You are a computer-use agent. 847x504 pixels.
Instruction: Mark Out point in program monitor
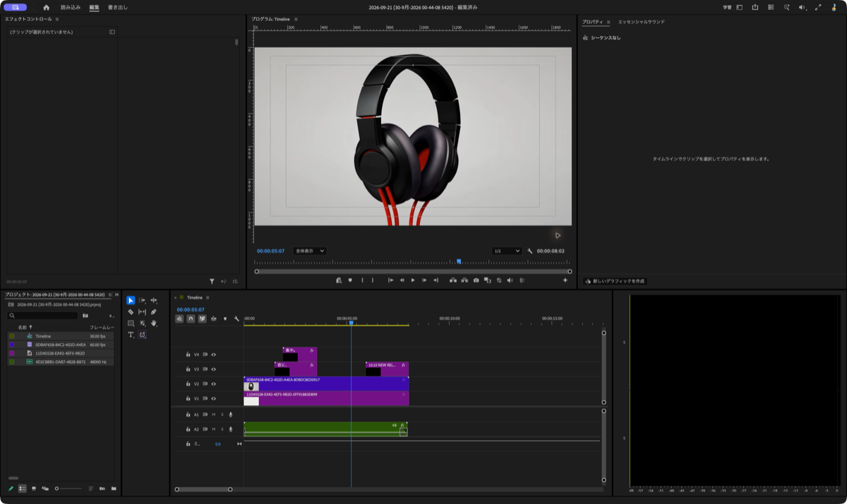(x=373, y=280)
